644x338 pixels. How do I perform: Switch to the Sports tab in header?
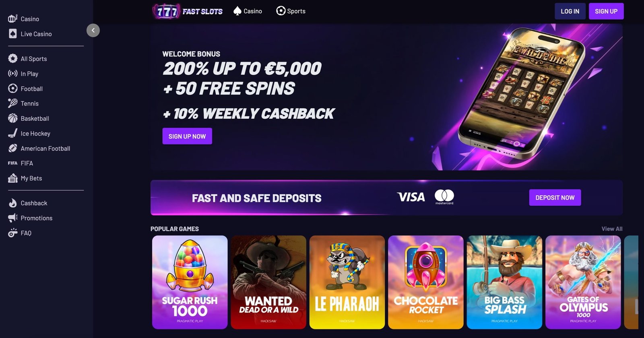coord(291,11)
